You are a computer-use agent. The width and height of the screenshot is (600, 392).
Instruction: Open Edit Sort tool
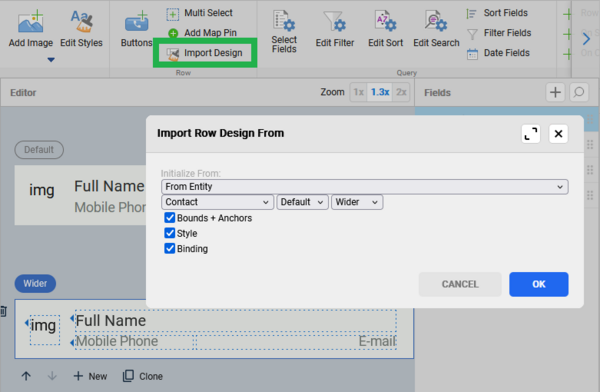click(385, 29)
